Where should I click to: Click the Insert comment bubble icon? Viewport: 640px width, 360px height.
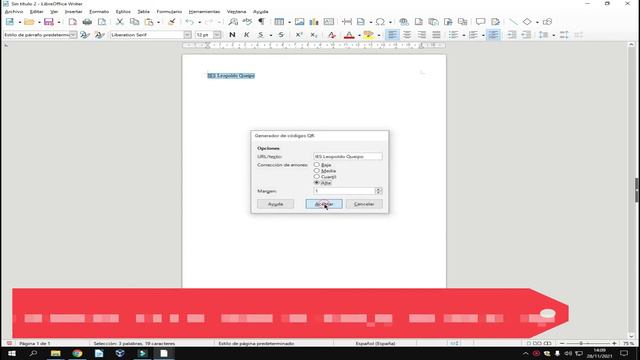pyautogui.click(x=480, y=22)
